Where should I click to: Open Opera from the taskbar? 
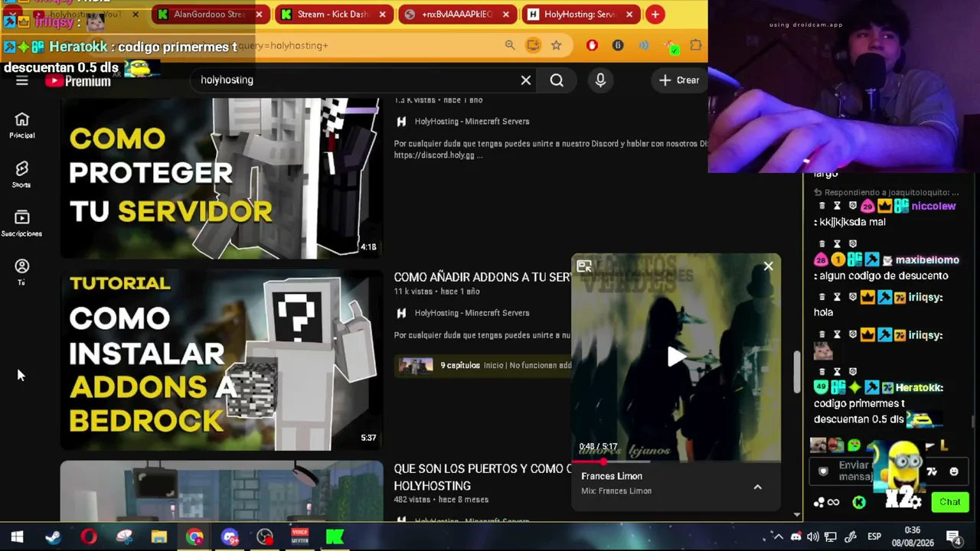[89, 537]
